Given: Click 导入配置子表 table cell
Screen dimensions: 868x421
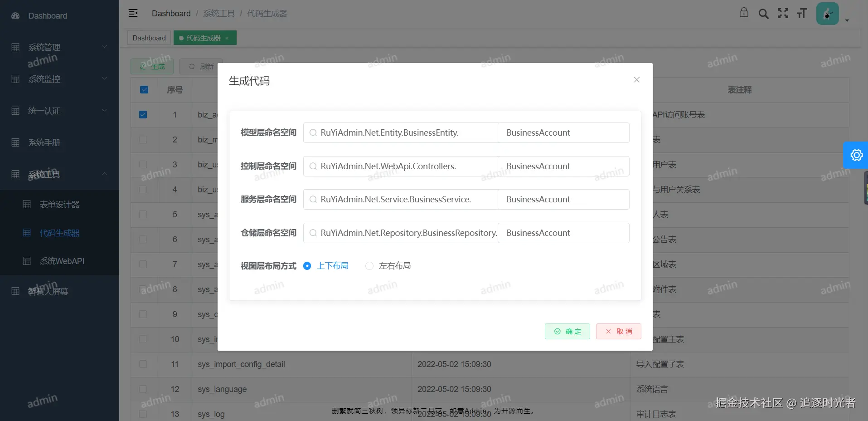Looking at the screenshot, I should (740, 364).
